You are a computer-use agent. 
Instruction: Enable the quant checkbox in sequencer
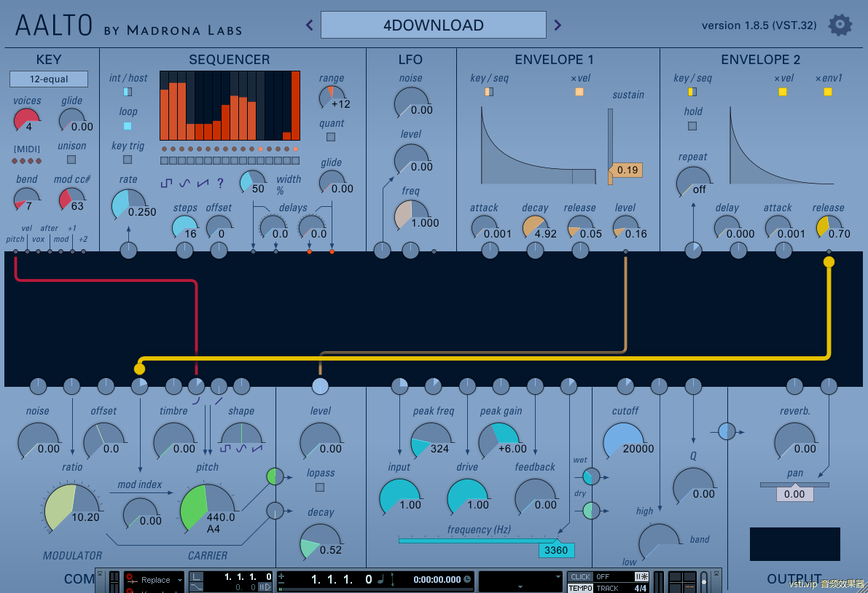coord(331,137)
